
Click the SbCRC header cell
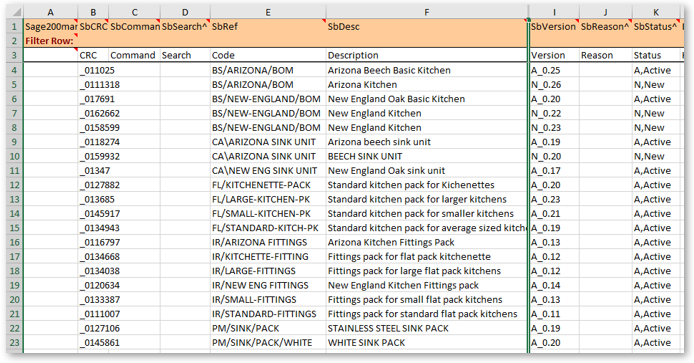point(93,27)
